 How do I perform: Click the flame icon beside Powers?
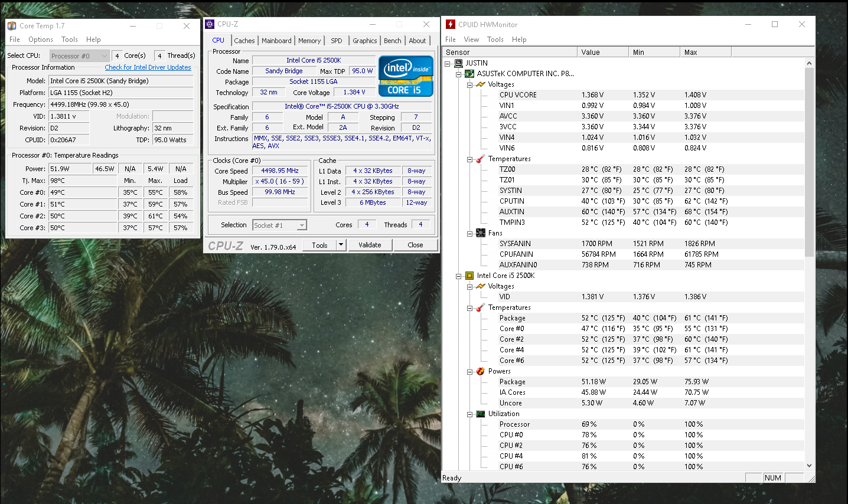pos(481,371)
